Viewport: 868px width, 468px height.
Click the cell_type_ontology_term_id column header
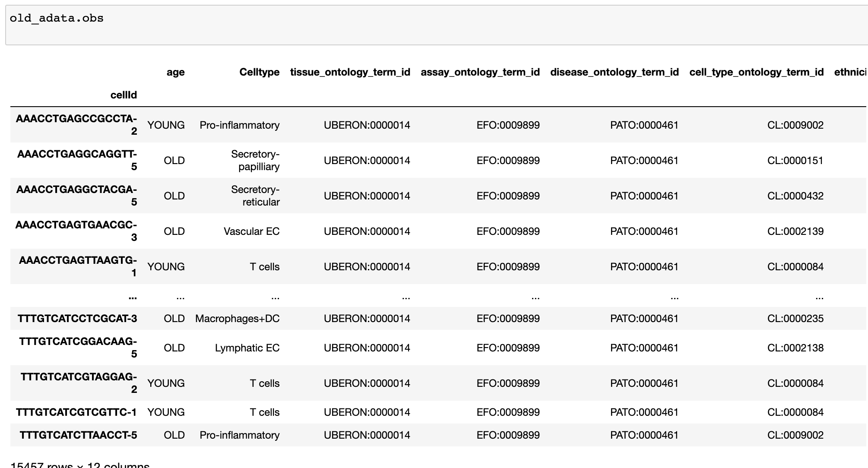pyautogui.click(x=756, y=72)
